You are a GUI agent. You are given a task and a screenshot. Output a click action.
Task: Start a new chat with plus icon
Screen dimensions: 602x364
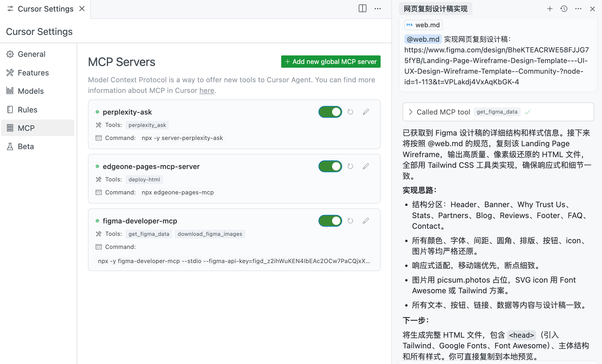coord(550,9)
